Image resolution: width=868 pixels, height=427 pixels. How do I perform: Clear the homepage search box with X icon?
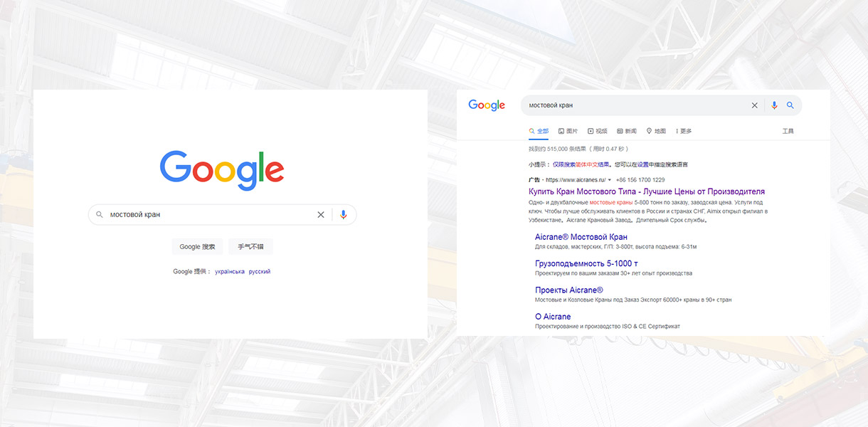[x=321, y=214]
